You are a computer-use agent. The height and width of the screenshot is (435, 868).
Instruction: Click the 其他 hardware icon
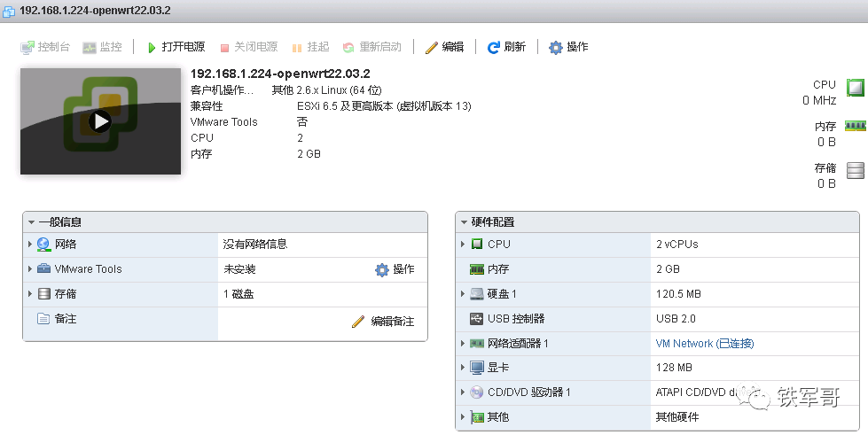pyautogui.click(x=477, y=417)
